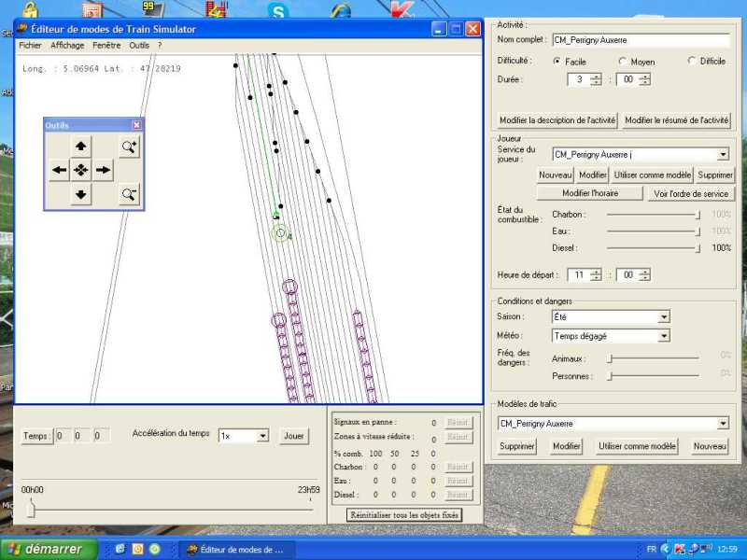Image resolution: width=747 pixels, height=560 pixels.
Task: Click Réinit. for Signaux en panne
Action: click(x=458, y=423)
